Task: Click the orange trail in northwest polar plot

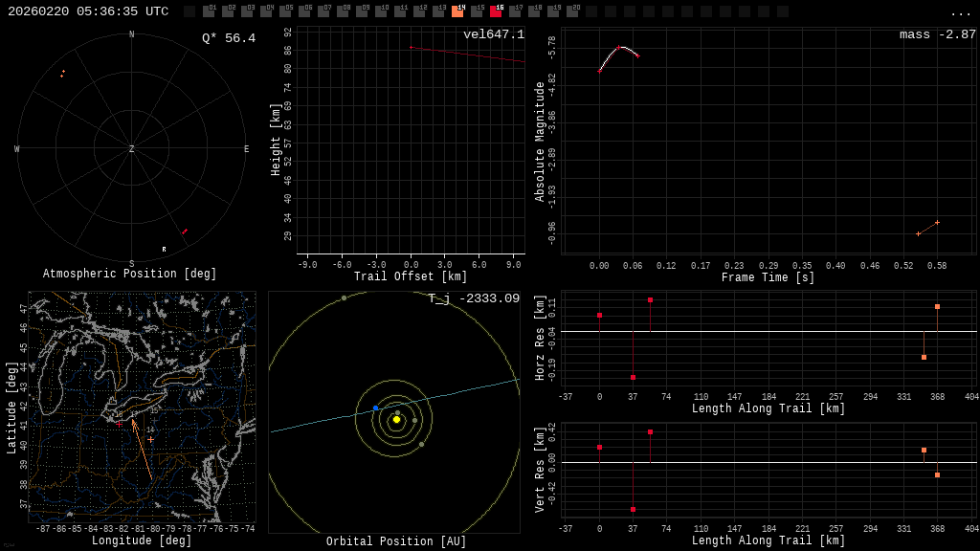Action: click(x=62, y=74)
